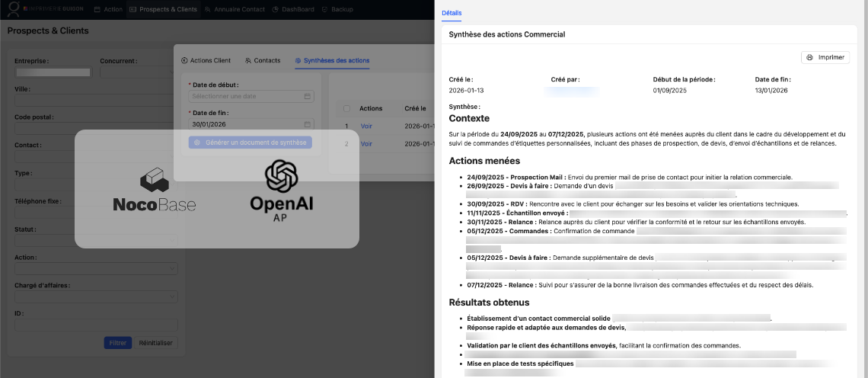Screen dimensions: 868x378
Task: Focus the Entreprise input field
Action: click(x=53, y=72)
